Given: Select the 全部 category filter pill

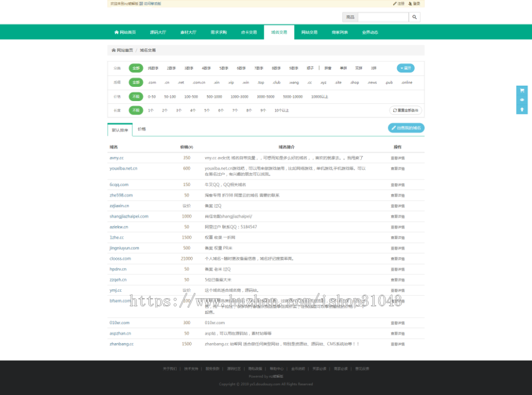Looking at the screenshot, I should (x=136, y=68).
